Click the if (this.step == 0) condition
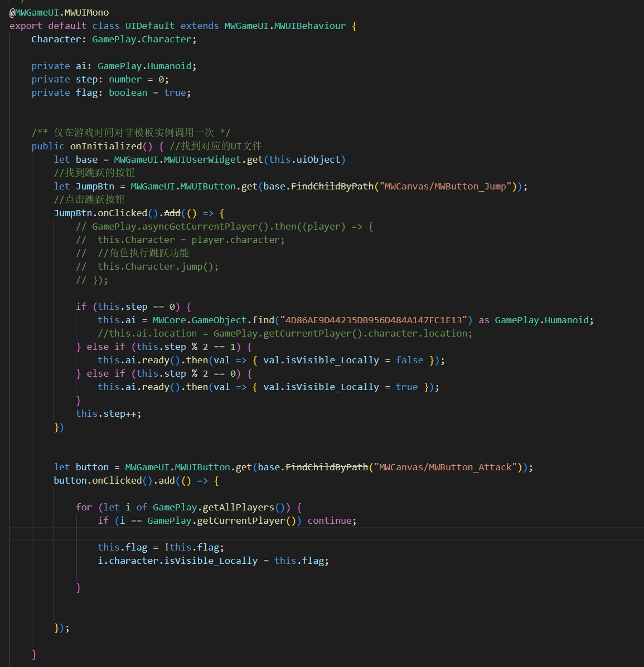644x667 pixels. pos(134,306)
